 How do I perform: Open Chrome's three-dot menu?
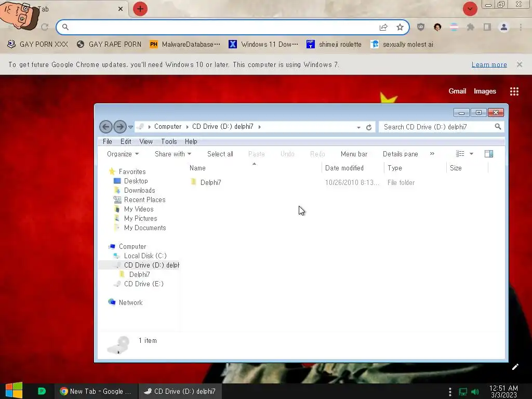(521, 27)
